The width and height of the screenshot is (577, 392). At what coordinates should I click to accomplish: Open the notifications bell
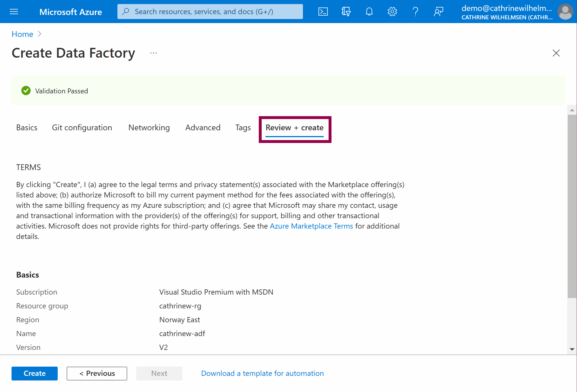tap(369, 12)
